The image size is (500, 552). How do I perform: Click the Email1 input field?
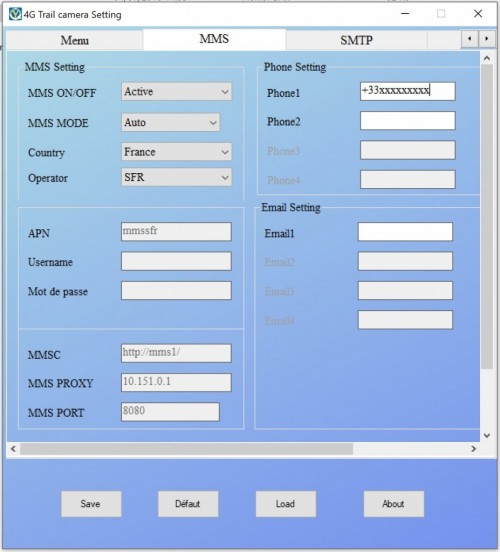tap(405, 232)
